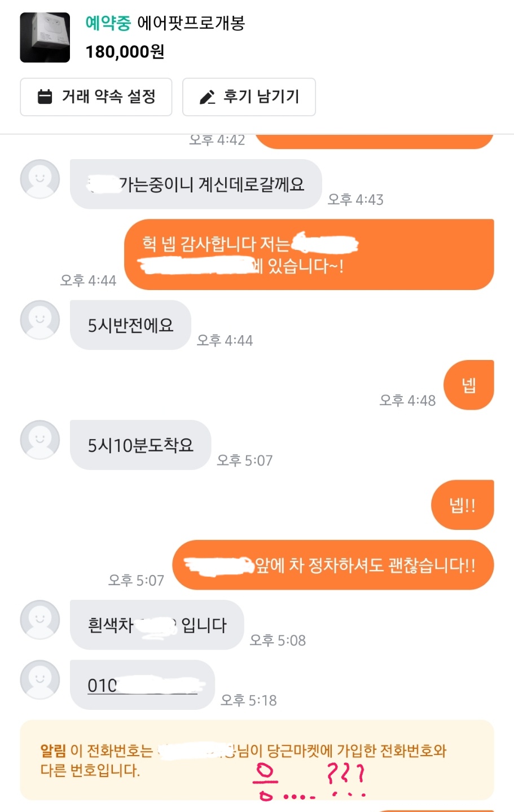Tap avatar beside the 010 phone message
Viewport: 514px width, 812px height.
pos(40,679)
